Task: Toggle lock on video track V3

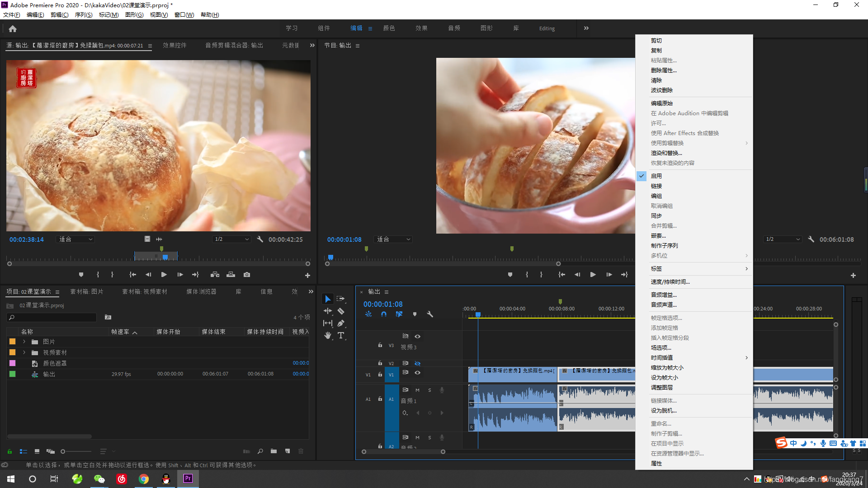Action: [x=380, y=345]
